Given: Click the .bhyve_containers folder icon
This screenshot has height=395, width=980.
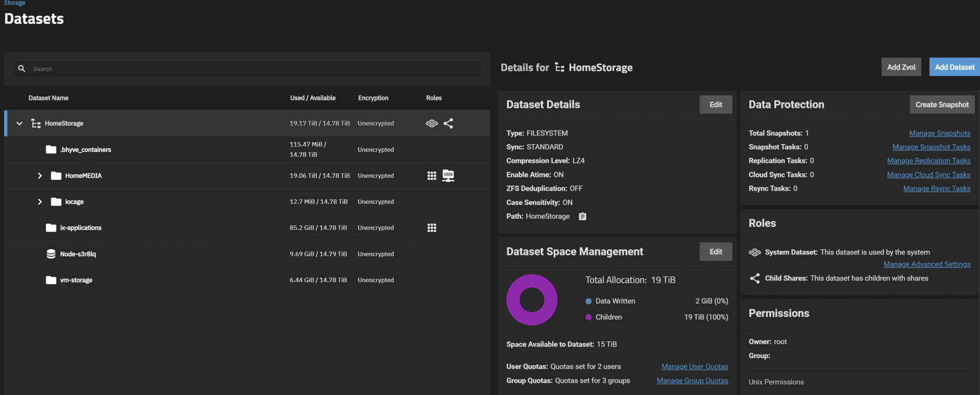Looking at the screenshot, I should point(51,150).
